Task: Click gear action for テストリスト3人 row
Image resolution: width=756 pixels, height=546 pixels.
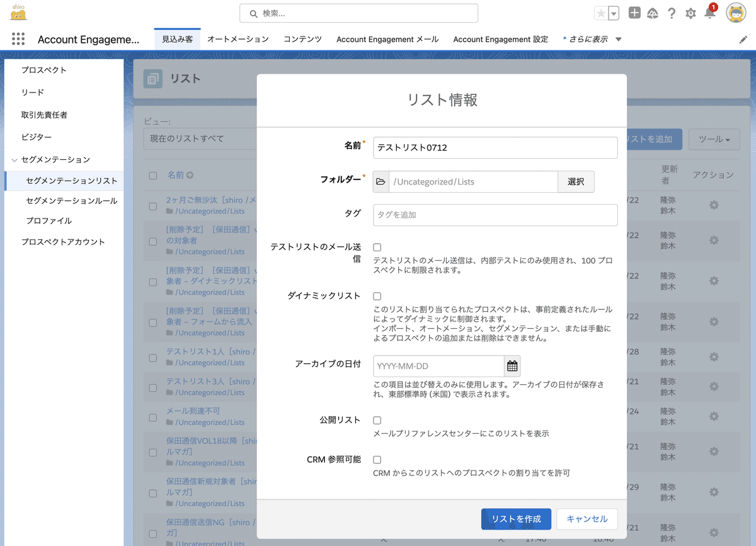Action: (x=714, y=387)
